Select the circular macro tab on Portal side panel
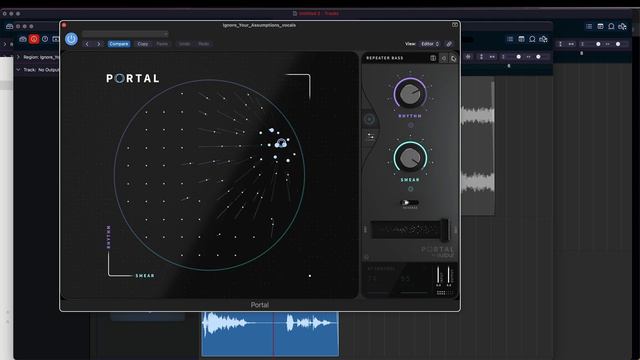 click(369, 119)
